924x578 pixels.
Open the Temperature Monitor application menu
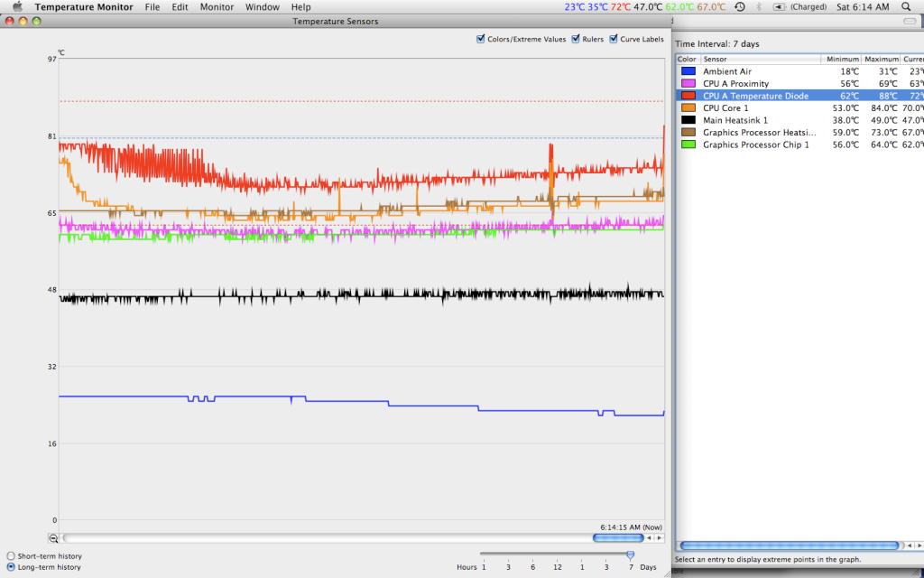click(83, 7)
